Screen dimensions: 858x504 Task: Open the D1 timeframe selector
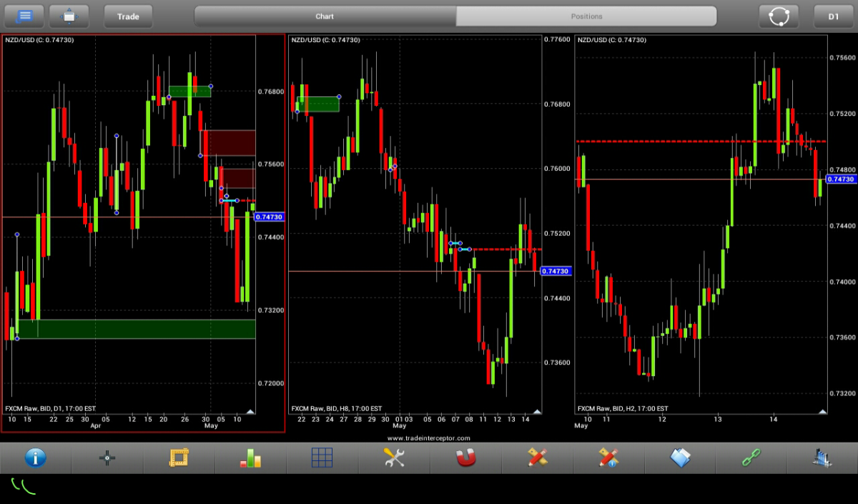coord(834,16)
